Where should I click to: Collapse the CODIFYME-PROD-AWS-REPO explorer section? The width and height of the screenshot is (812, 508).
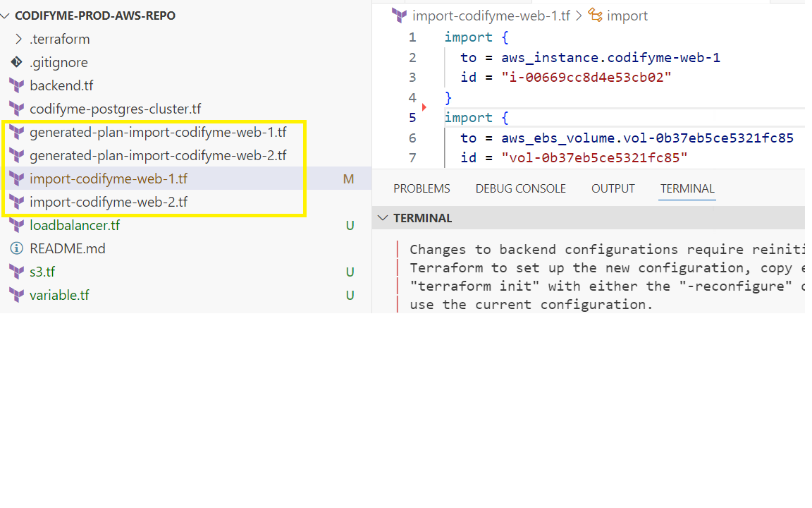point(6,16)
